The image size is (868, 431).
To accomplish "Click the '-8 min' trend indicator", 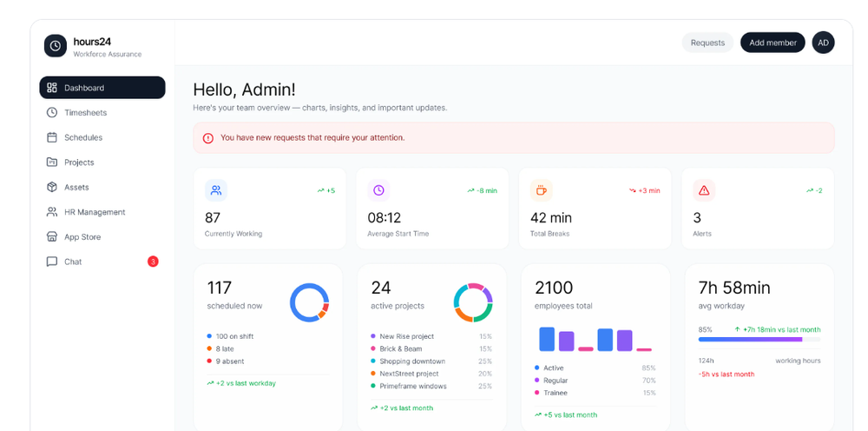I will coord(482,190).
